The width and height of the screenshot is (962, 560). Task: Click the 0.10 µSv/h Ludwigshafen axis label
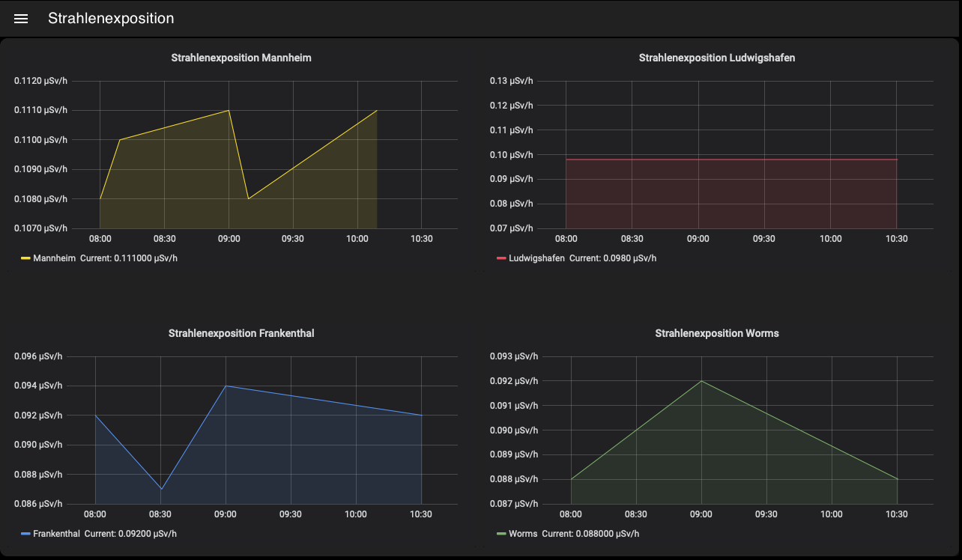click(x=512, y=155)
